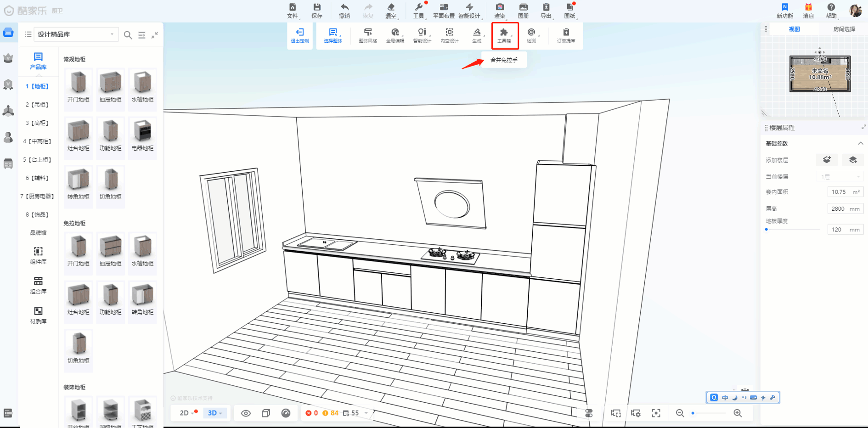Click the 撤销 undo arrow
This screenshot has height=428, width=868.
(x=344, y=11)
